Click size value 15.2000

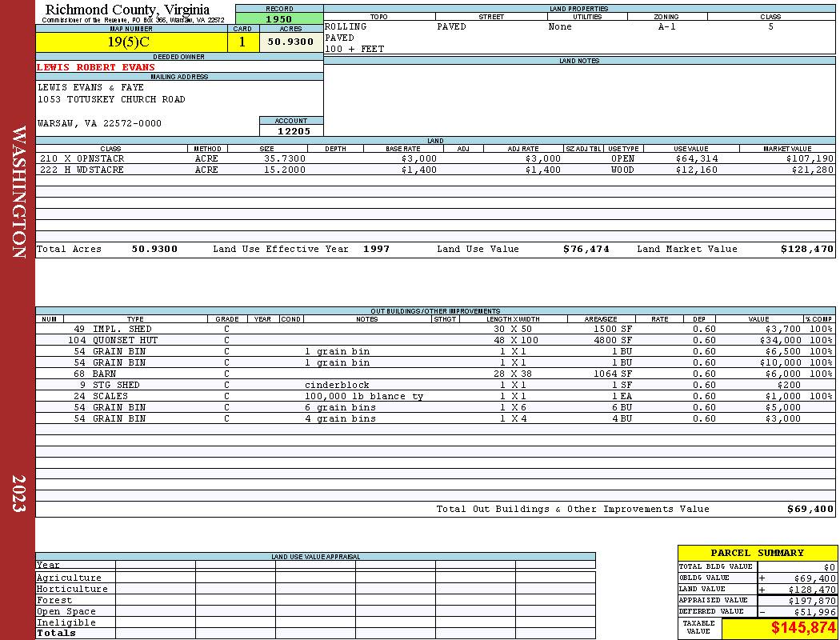point(285,170)
